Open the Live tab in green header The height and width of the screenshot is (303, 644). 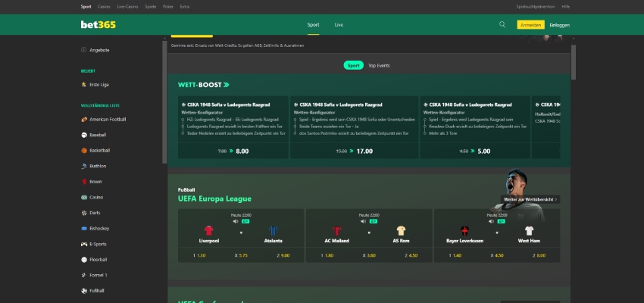(x=339, y=25)
